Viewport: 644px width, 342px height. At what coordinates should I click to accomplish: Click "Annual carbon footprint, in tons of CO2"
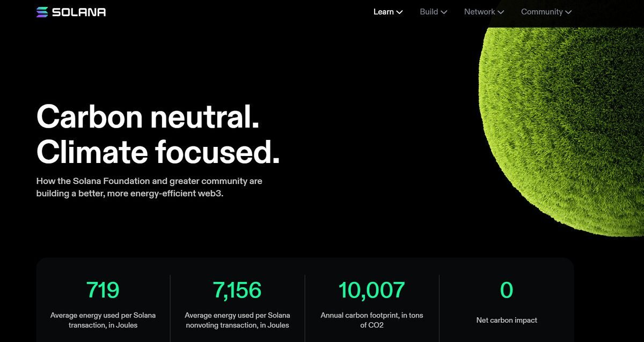click(x=371, y=320)
